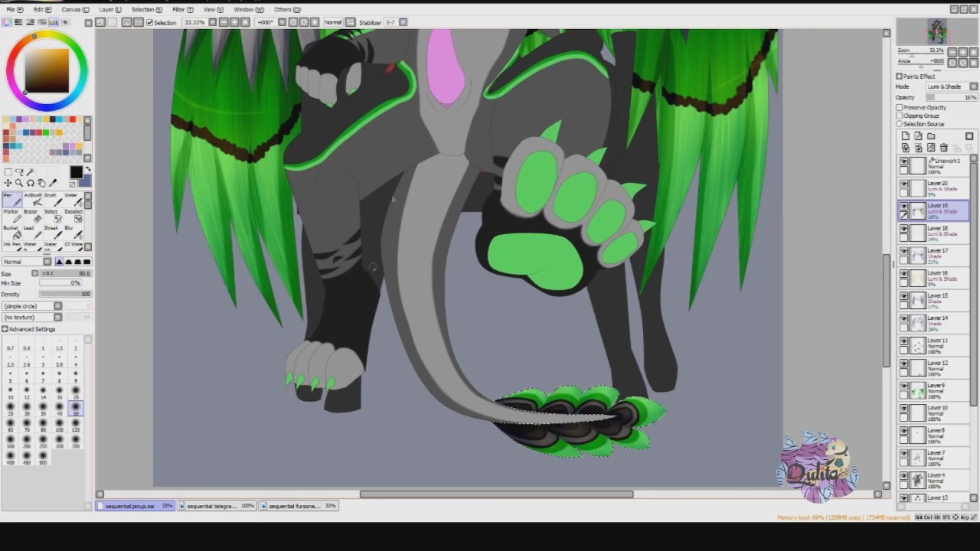Switch to sequential fursona document tab

click(x=299, y=506)
